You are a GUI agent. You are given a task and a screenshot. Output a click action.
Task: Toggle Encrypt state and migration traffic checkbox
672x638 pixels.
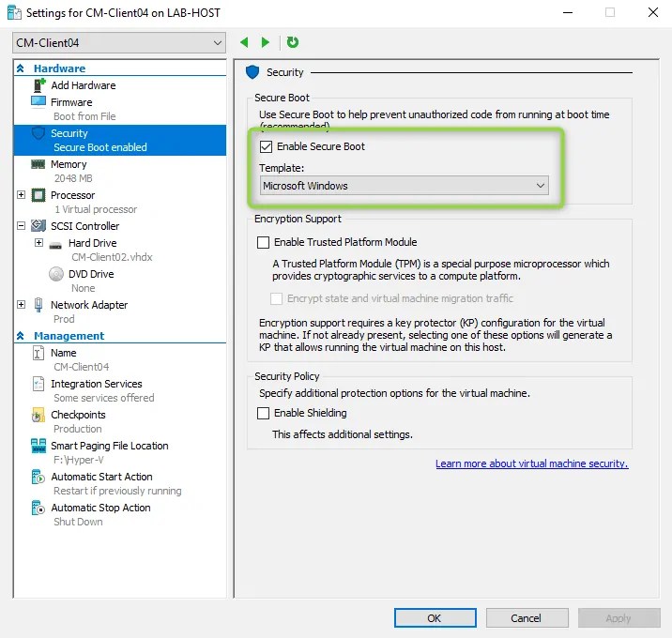coord(277,298)
